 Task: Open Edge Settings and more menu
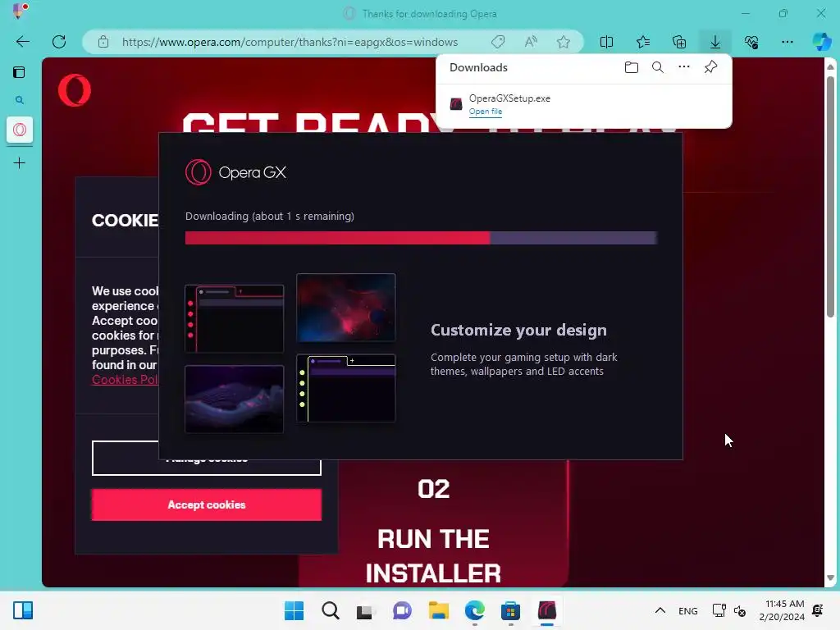coord(787,42)
